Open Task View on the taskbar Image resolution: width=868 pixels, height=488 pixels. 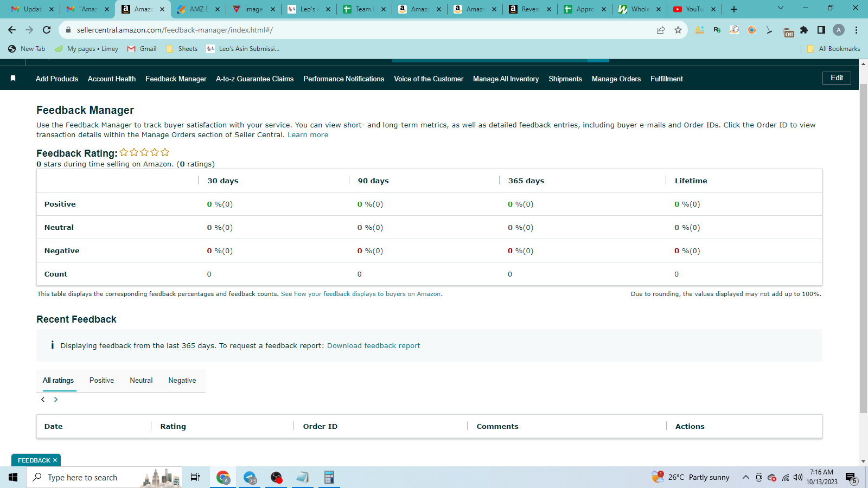tap(195, 477)
